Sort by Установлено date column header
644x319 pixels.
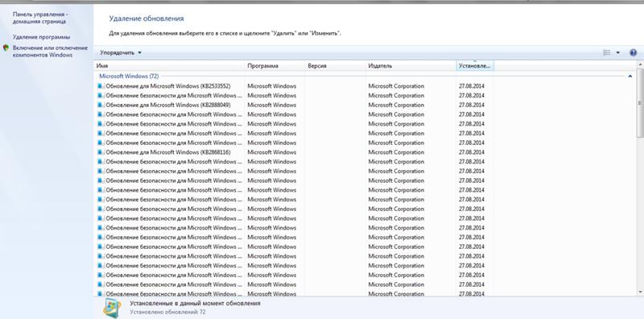tap(475, 66)
